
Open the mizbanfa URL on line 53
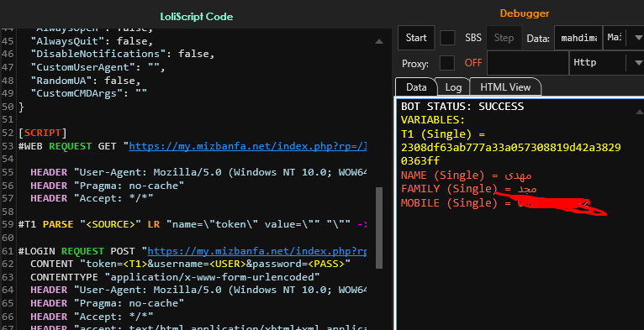pos(248,146)
